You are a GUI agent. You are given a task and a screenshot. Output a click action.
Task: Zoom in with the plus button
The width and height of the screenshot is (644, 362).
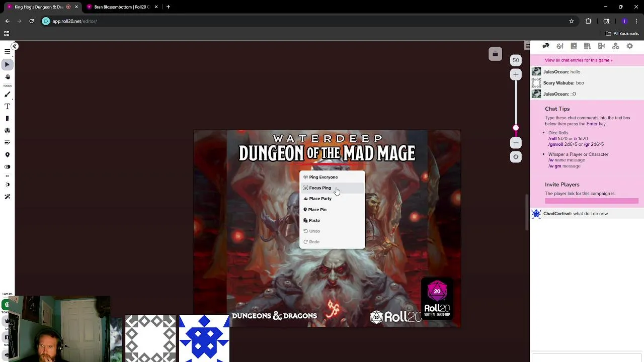click(x=516, y=74)
